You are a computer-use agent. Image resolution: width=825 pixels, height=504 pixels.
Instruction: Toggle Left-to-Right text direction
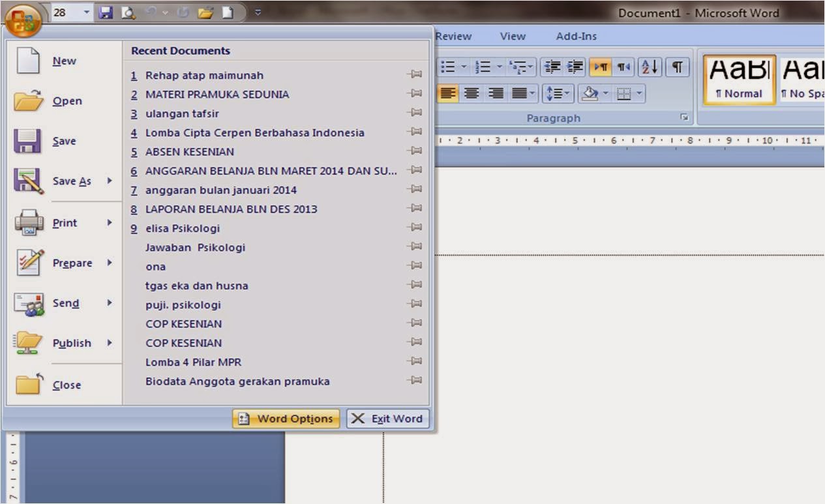pos(600,67)
